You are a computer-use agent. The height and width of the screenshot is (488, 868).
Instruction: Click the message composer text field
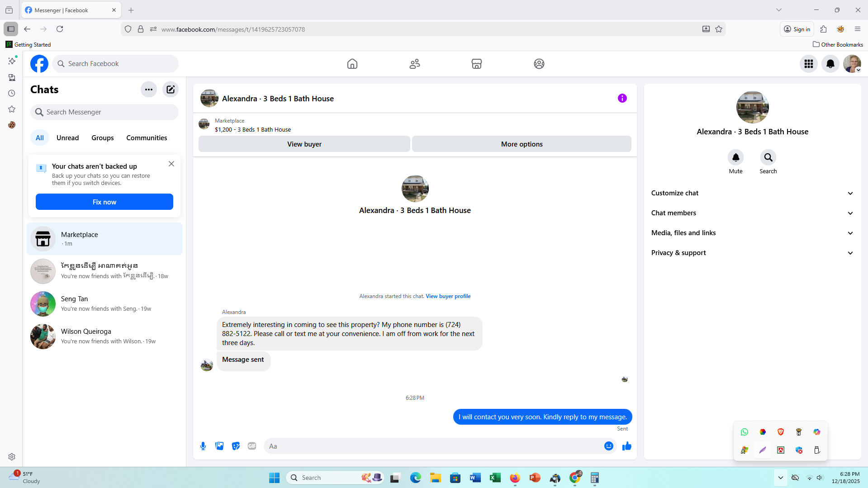click(x=435, y=446)
